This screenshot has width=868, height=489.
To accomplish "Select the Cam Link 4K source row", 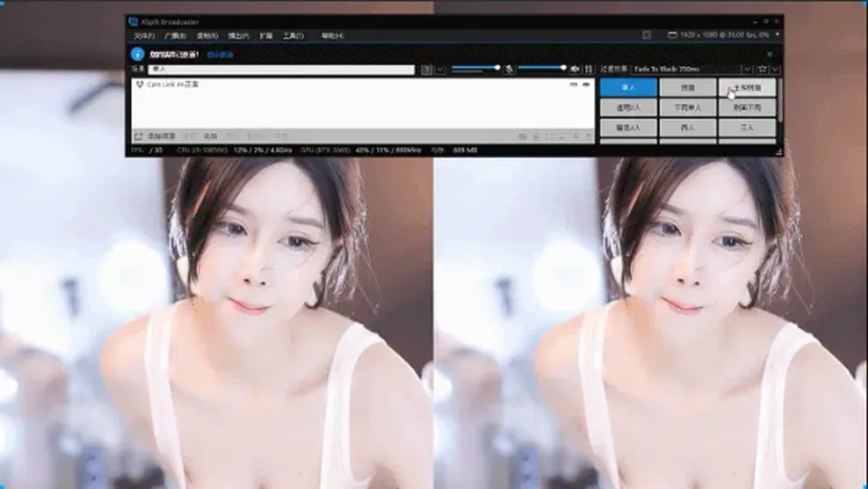I will point(363,85).
